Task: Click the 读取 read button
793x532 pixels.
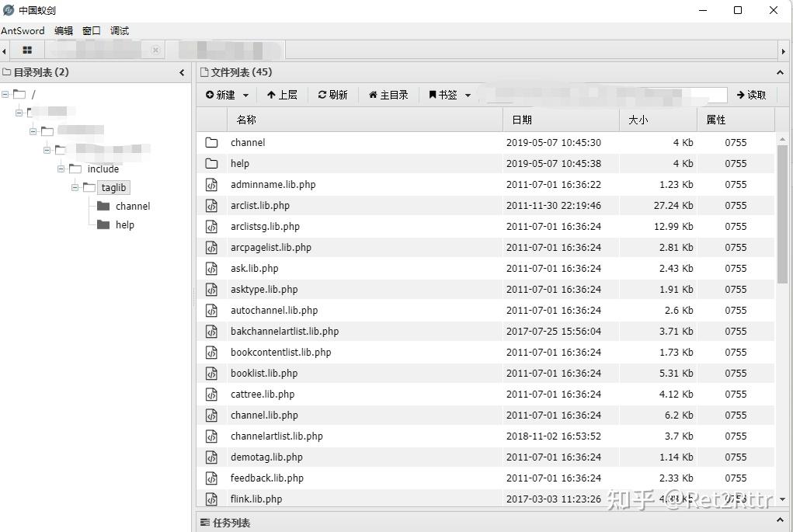Action: [753, 94]
